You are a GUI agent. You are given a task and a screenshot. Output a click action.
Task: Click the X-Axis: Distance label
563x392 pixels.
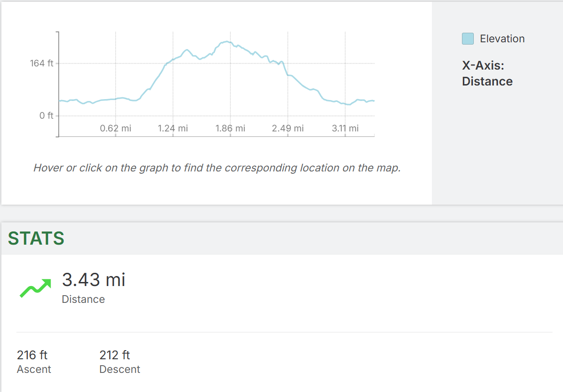[x=487, y=74]
